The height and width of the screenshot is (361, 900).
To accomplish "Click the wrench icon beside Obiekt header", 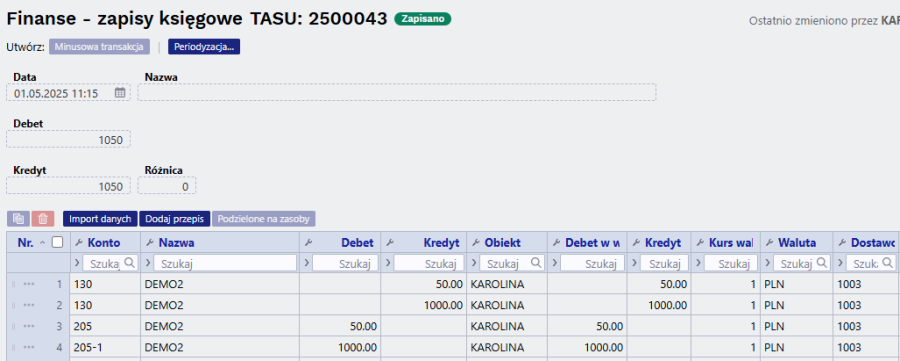I will (476, 243).
